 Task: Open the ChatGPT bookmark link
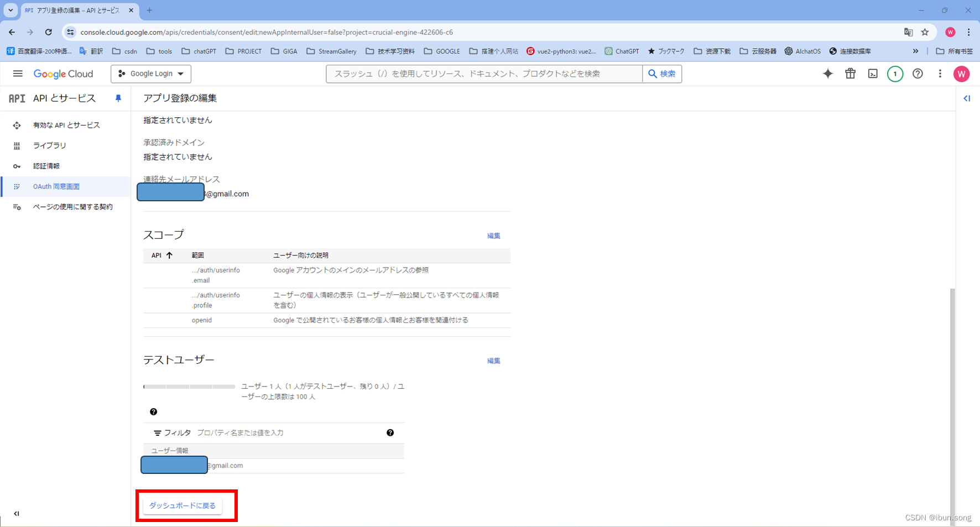pos(622,51)
